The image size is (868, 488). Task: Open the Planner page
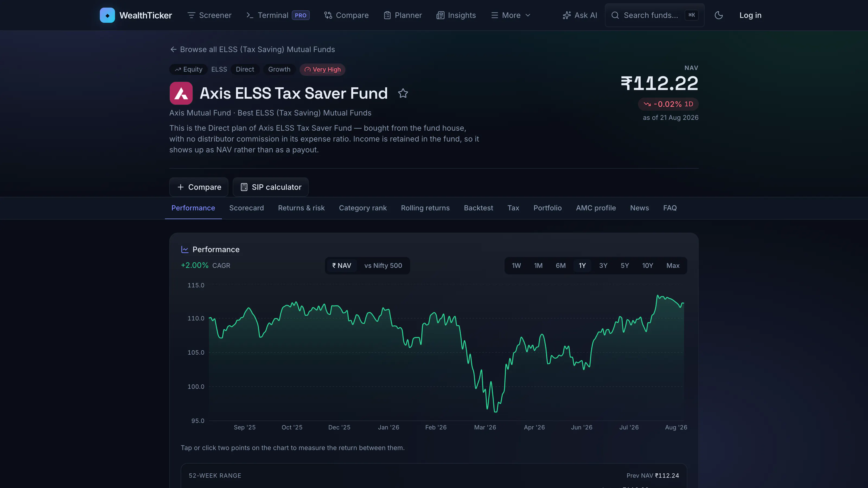click(403, 15)
